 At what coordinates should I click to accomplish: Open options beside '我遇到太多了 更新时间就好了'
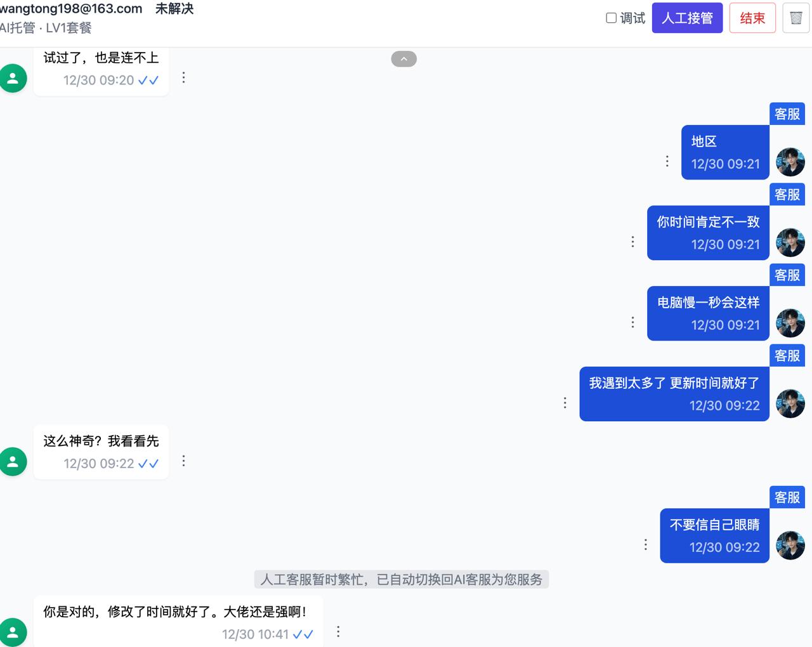pos(565,402)
